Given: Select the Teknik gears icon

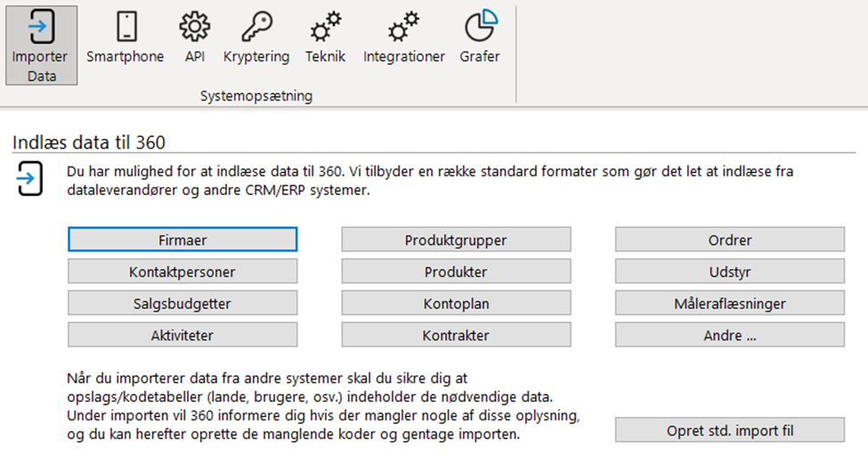Looking at the screenshot, I should click(x=326, y=26).
